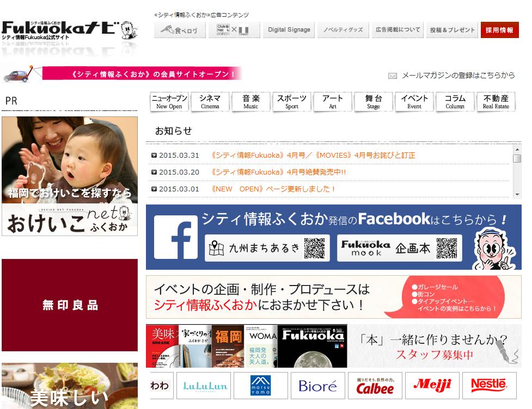The width and height of the screenshot is (532, 409).
Task: Click the bullet icon beside 2015.03.01
Action: point(154,189)
